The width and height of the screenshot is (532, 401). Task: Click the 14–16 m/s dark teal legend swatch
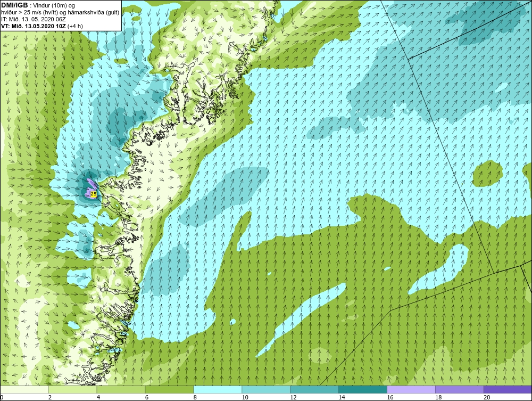pyautogui.click(x=363, y=389)
